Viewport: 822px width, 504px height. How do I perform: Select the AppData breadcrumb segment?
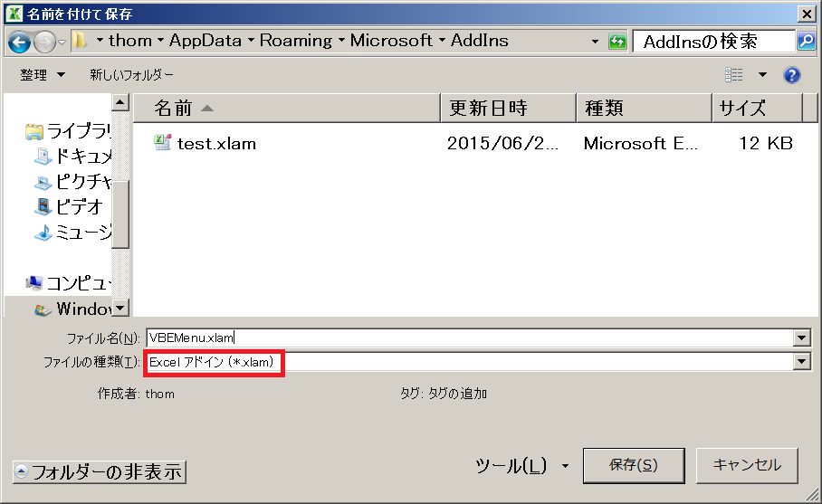(x=205, y=41)
